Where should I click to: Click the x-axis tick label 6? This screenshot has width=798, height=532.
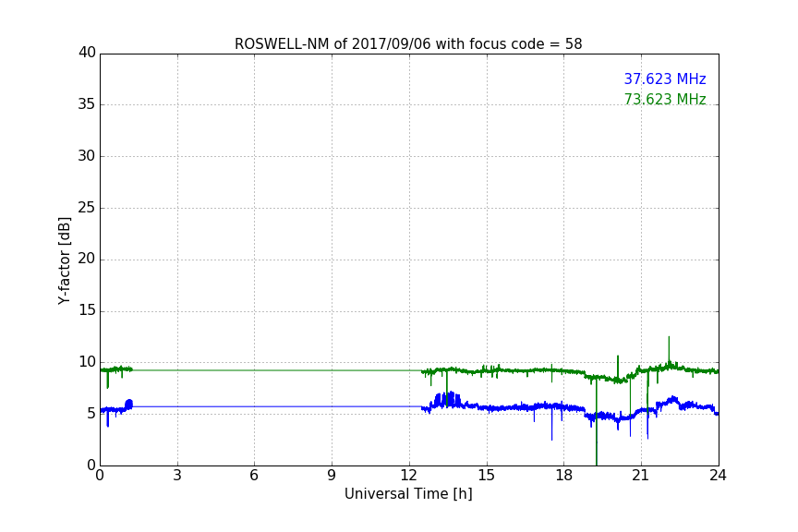coord(255,476)
